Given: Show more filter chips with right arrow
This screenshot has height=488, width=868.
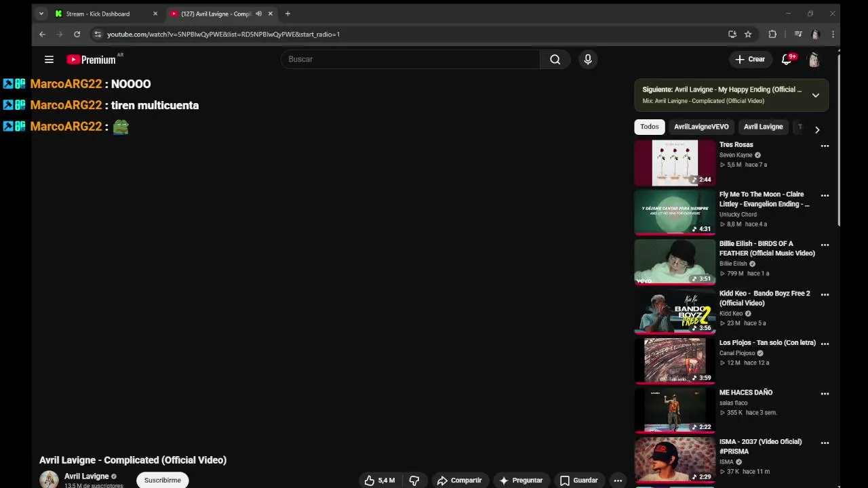Looking at the screenshot, I should pyautogui.click(x=817, y=129).
